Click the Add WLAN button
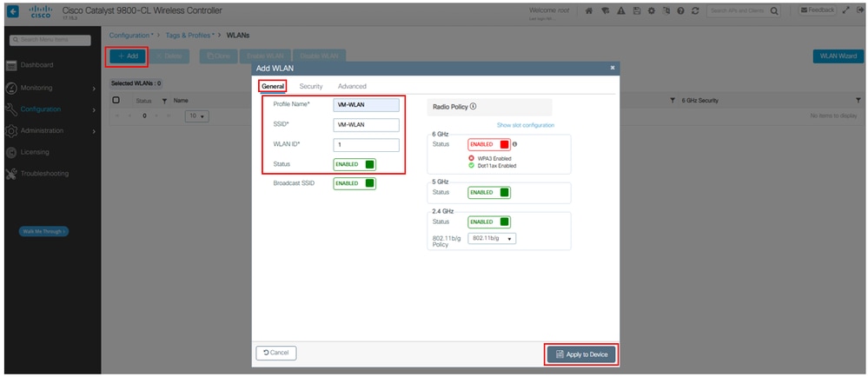The height and width of the screenshot is (377, 868). point(128,56)
